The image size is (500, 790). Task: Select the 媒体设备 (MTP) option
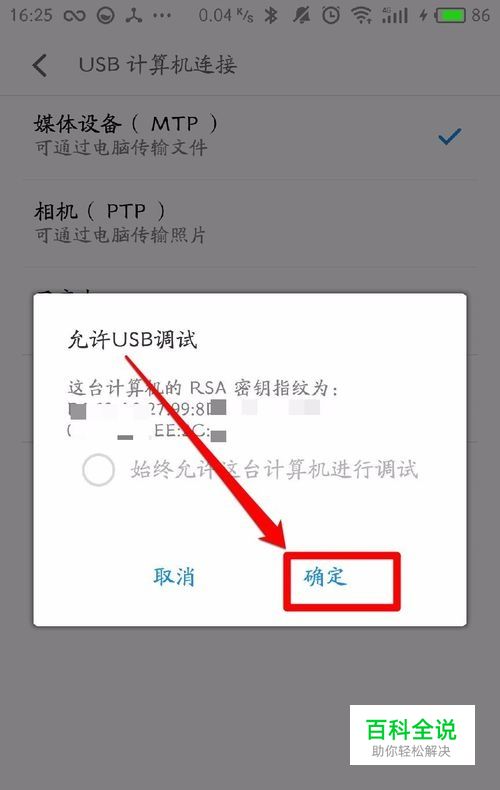[251, 136]
